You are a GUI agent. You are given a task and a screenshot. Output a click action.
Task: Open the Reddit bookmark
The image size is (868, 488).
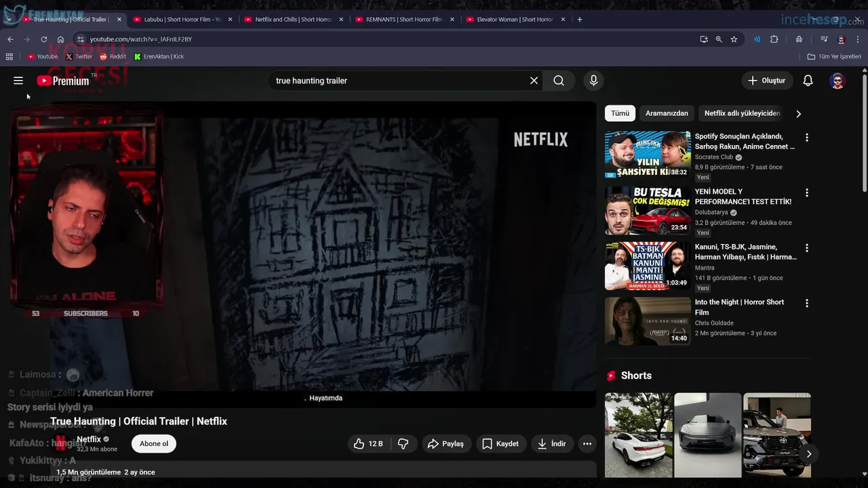coord(113,57)
